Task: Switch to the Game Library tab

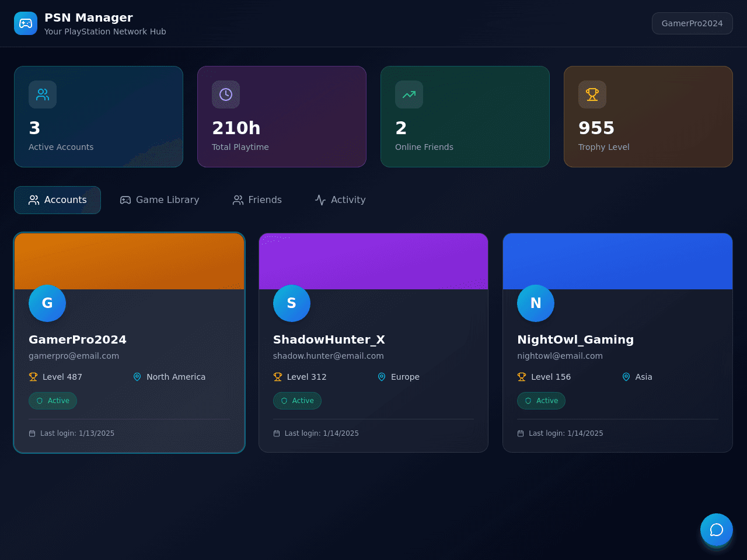Action: [160, 200]
